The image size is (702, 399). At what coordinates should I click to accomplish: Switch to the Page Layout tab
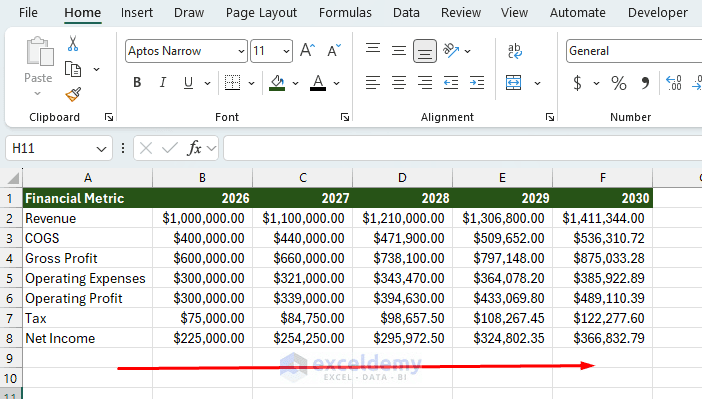point(261,13)
